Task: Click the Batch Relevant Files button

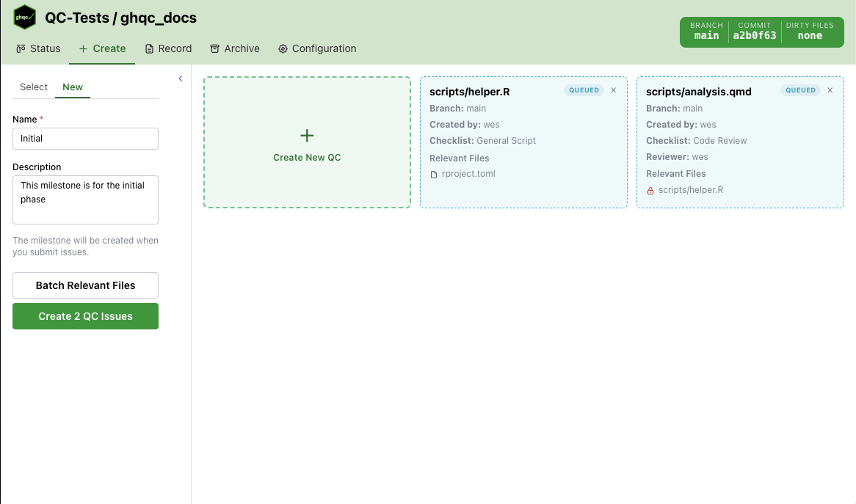Action: [x=85, y=285]
